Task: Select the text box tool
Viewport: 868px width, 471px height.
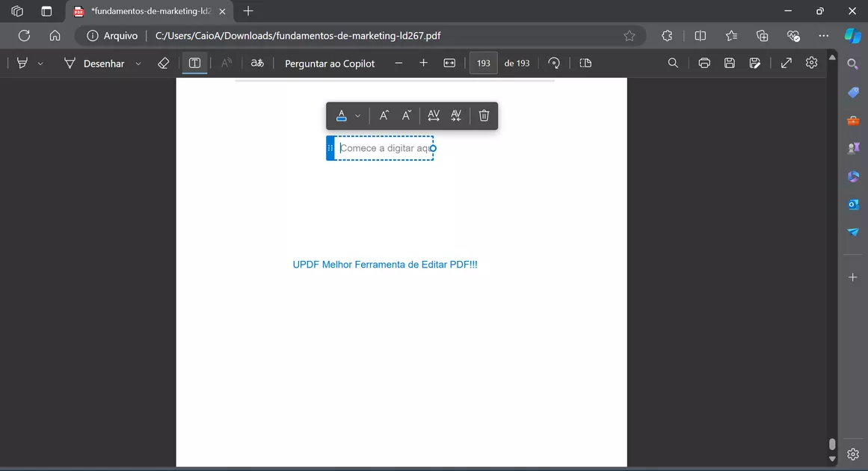Action: (194, 63)
